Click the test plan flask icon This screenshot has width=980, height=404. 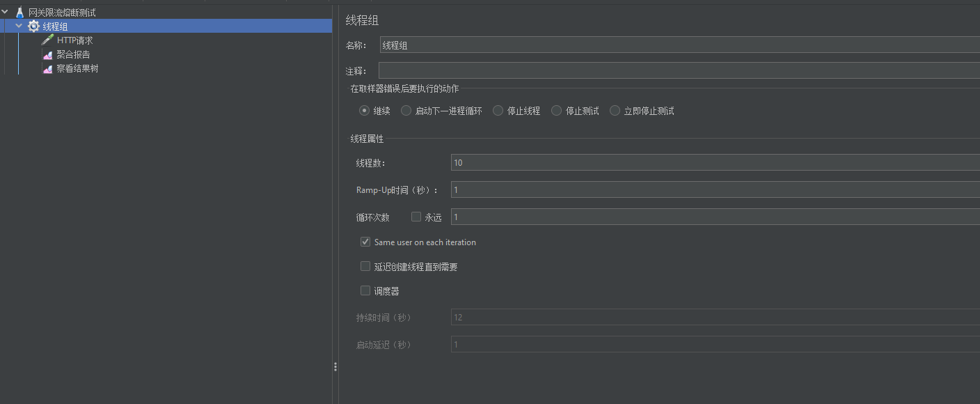pos(19,13)
